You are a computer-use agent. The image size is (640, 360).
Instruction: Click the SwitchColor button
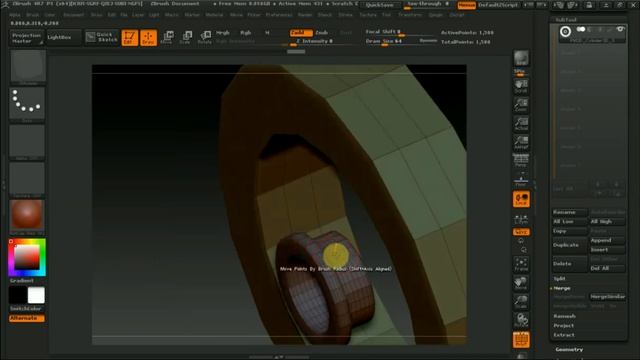click(x=27, y=309)
